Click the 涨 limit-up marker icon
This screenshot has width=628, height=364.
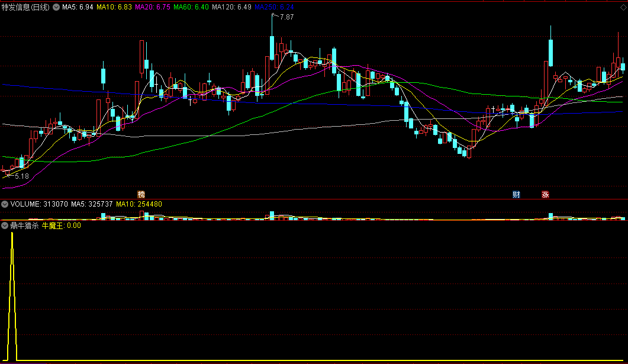[545, 195]
